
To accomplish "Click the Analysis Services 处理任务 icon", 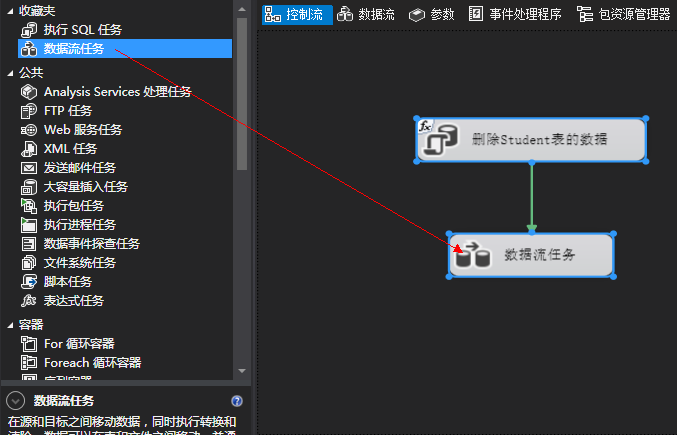I will [29, 92].
